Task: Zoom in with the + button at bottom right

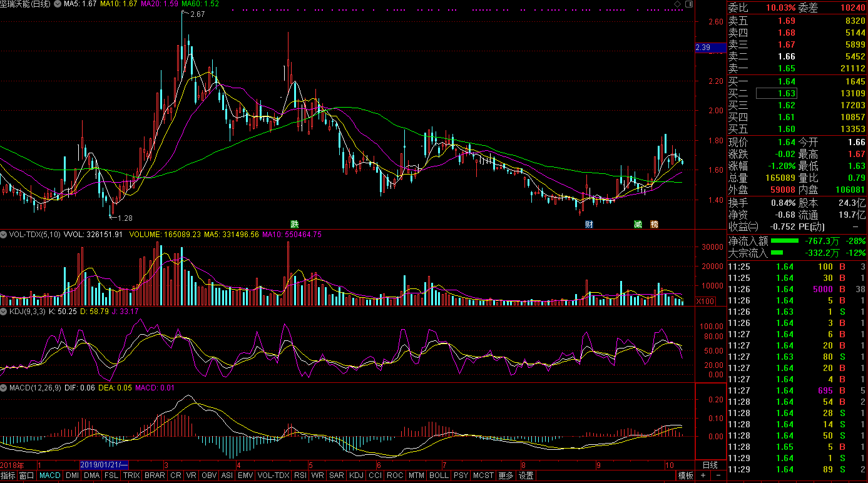Action: [x=703, y=475]
